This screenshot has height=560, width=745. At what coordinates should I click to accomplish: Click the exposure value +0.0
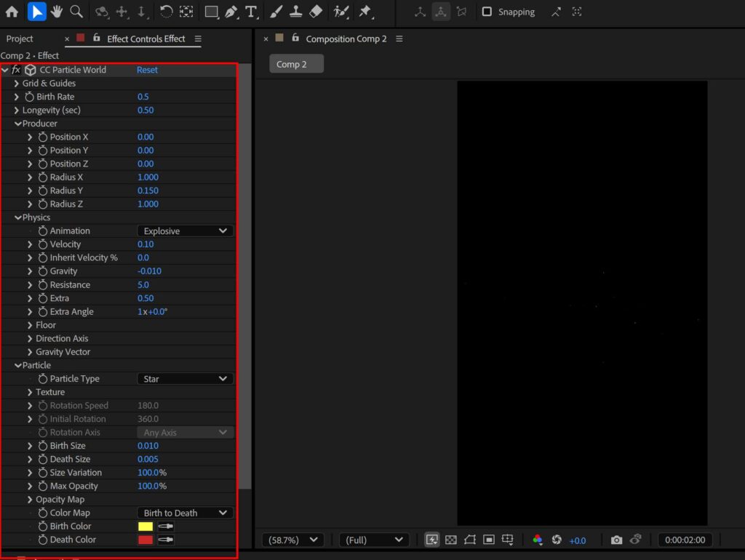pos(577,540)
